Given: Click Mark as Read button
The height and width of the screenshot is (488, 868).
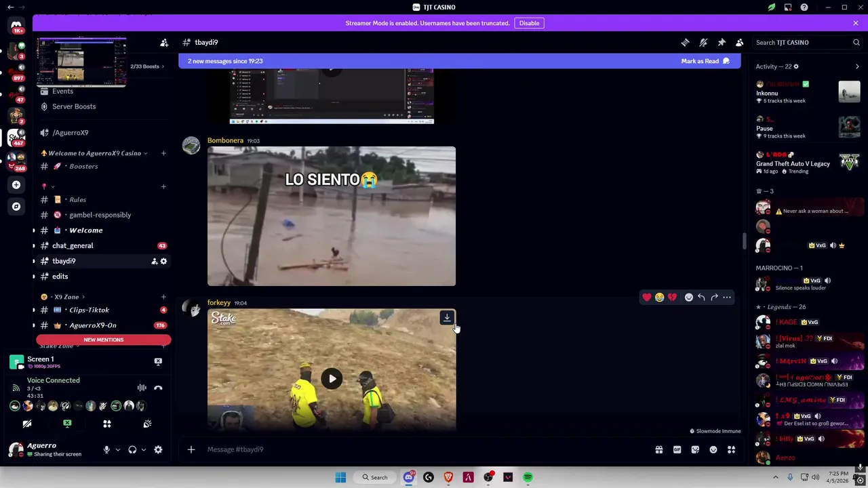Looking at the screenshot, I should coord(705,61).
